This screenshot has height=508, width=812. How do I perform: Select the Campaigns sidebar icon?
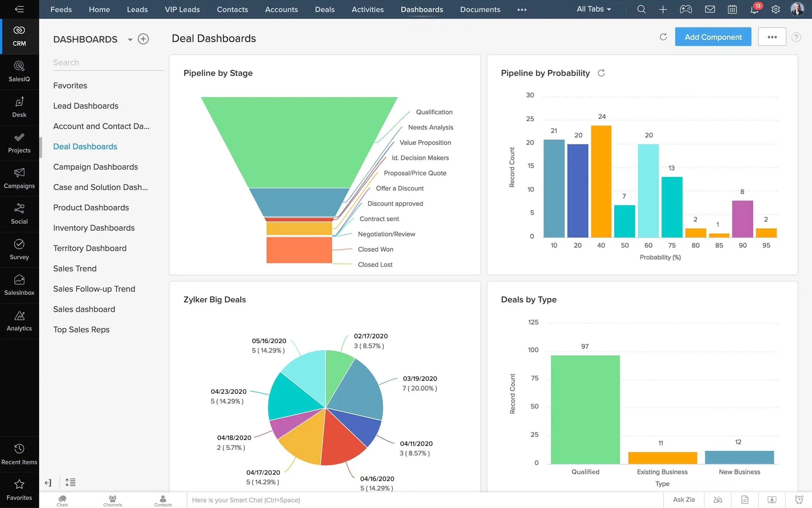[x=19, y=173]
